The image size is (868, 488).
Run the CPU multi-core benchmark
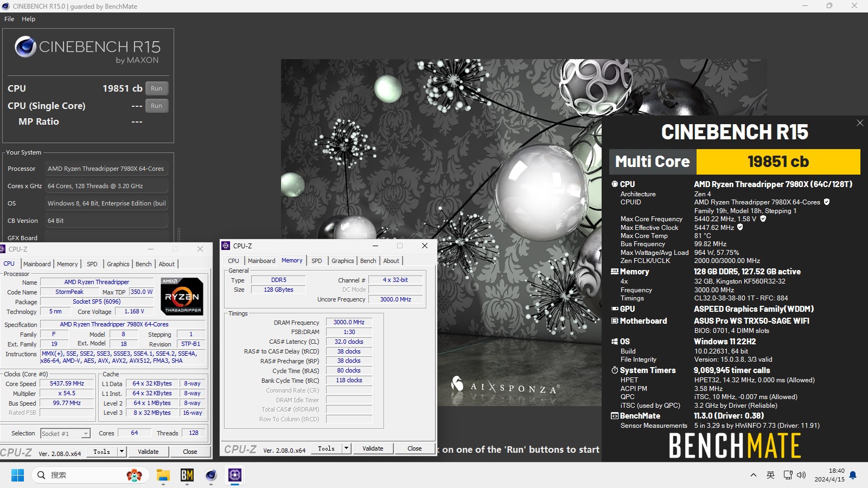pos(157,88)
